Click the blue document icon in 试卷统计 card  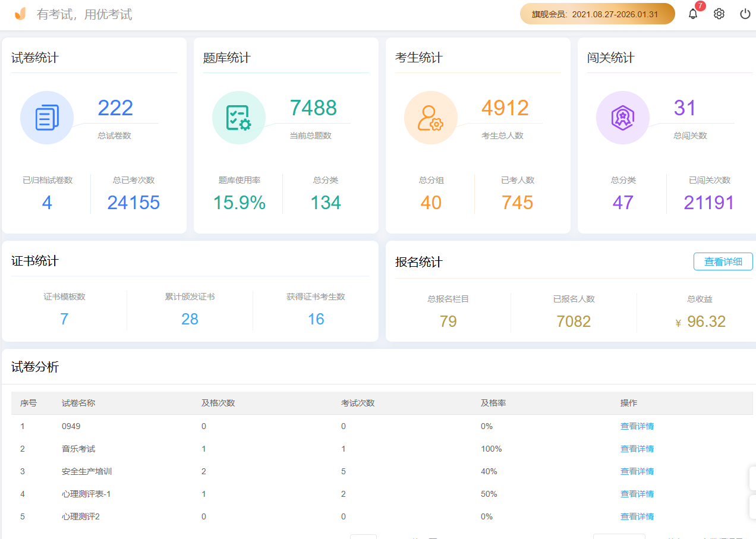(x=46, y=117)
